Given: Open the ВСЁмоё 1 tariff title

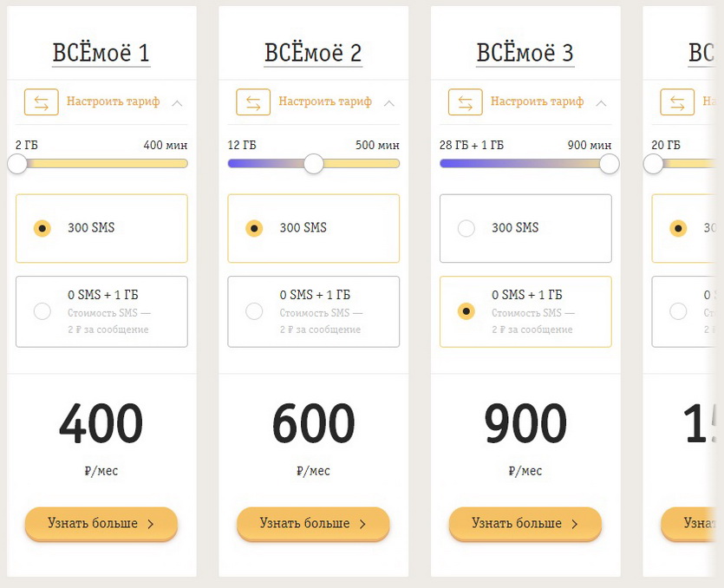Looking at the screenshot, I should (x=101, y=53).
